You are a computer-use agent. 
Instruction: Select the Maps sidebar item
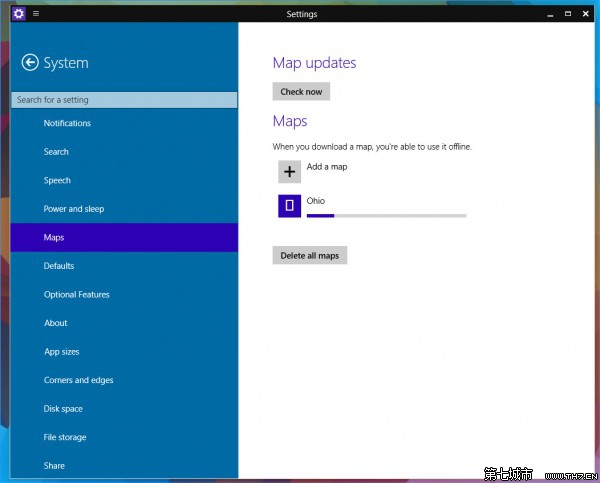coord(54,238)
